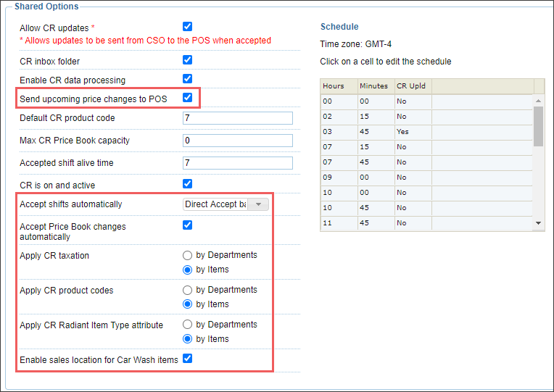Click schedule scrollbar down arrow
The width and height of the screenshot is (554, 392).
click(539, 223)
